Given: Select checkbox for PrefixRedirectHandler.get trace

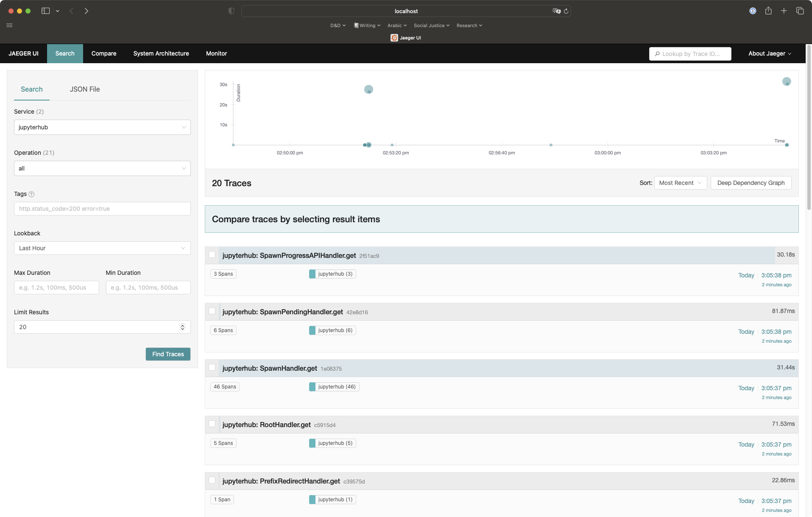Looking at the screenshot, I should point(212,481).
